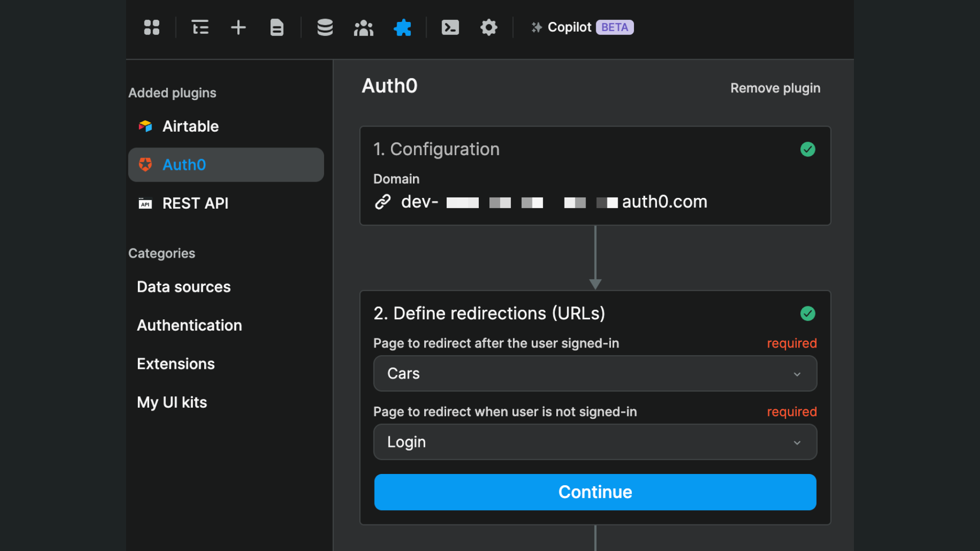Click the Airtable plugin icon

(145, 126)
